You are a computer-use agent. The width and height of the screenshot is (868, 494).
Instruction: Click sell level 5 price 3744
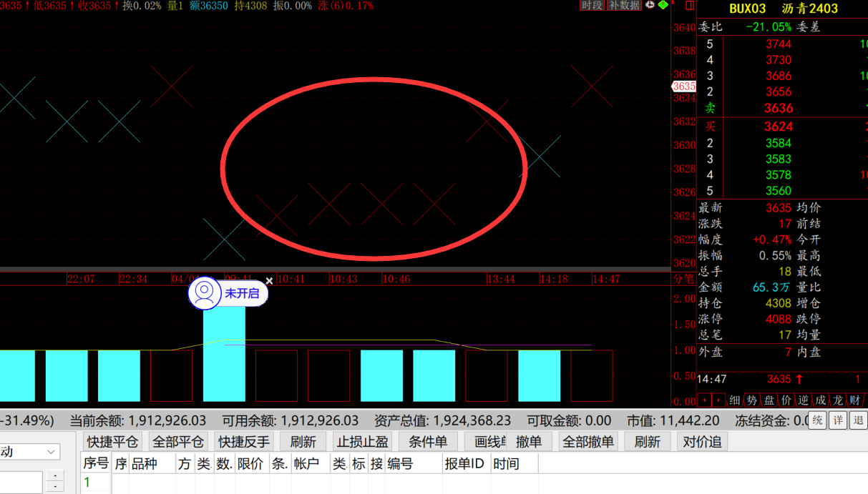click(779, 44)
